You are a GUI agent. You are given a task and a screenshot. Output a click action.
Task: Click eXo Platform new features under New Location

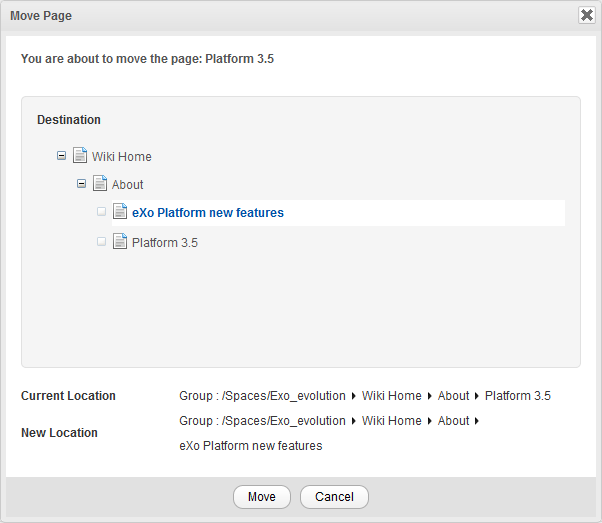251,446
